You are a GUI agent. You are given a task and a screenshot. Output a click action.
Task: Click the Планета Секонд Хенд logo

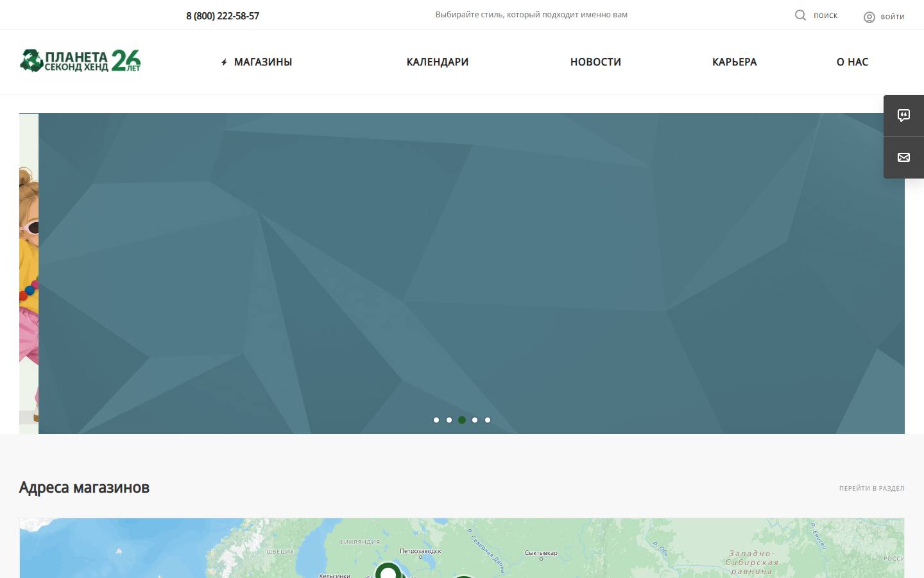coord(80,61)
